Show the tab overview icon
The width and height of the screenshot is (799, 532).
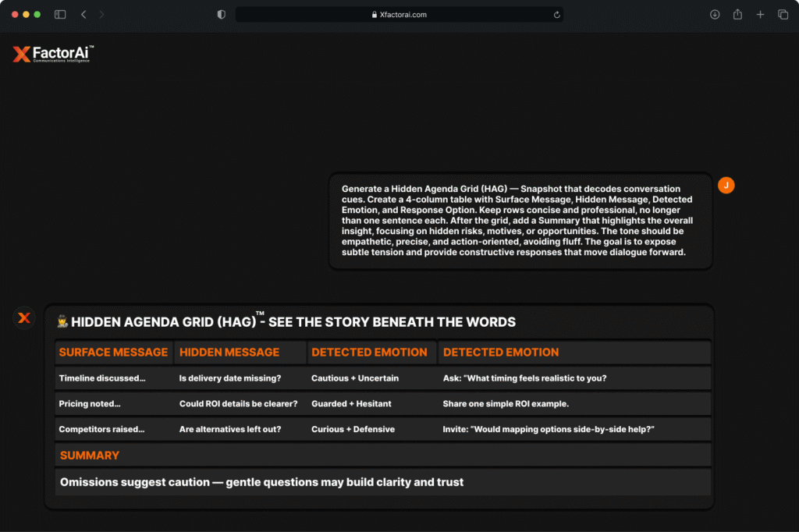tap(783, 15)
